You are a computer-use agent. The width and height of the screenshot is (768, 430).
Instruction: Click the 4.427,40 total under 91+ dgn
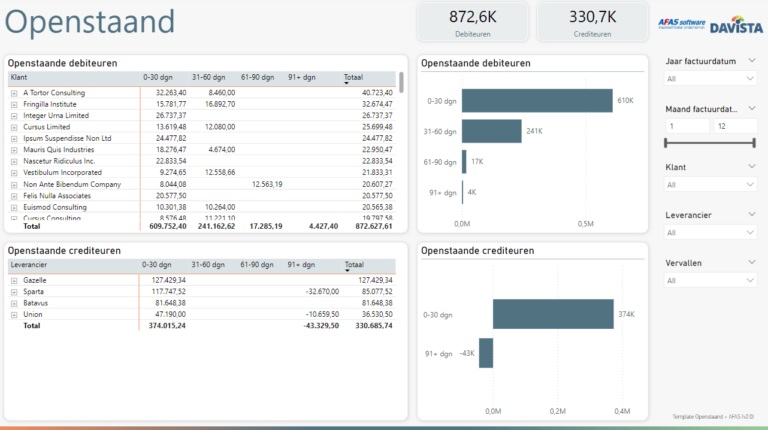323,227
